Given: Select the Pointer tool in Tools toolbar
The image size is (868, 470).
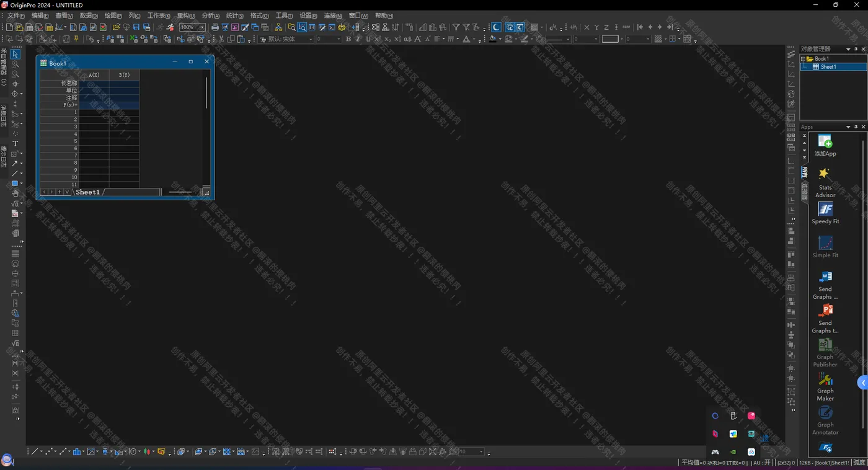Looking at the screenshot, I should pyautogui.click(x=15, y=54).
